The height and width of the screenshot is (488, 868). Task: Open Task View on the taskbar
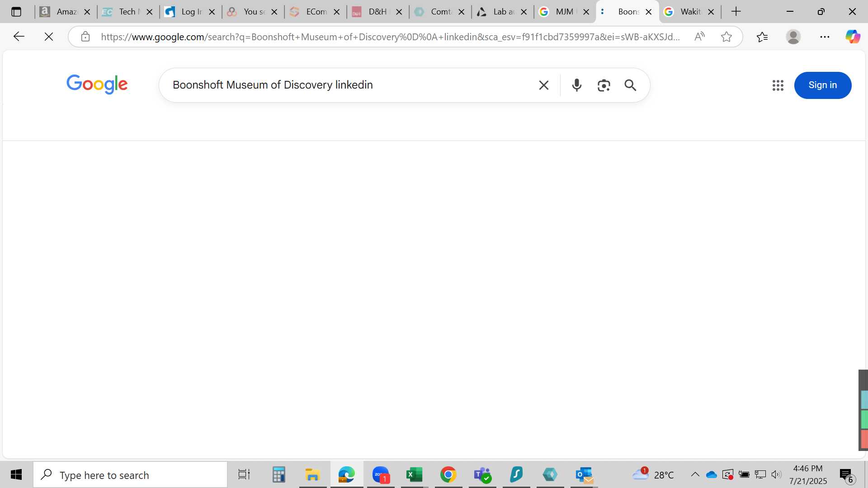[244, 474]
